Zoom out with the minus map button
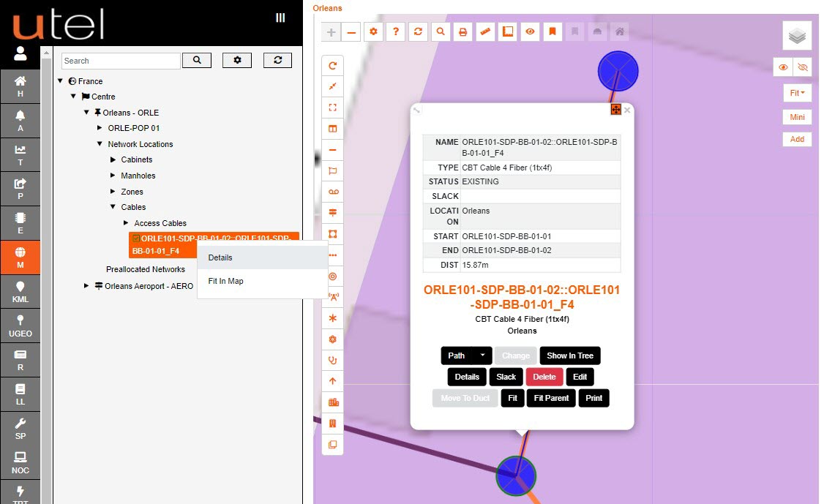The image size is (824, 504). point(351,32)
